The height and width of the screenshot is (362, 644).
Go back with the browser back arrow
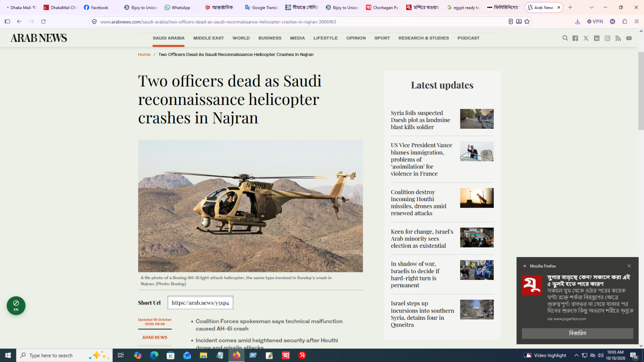coord(19,22)
